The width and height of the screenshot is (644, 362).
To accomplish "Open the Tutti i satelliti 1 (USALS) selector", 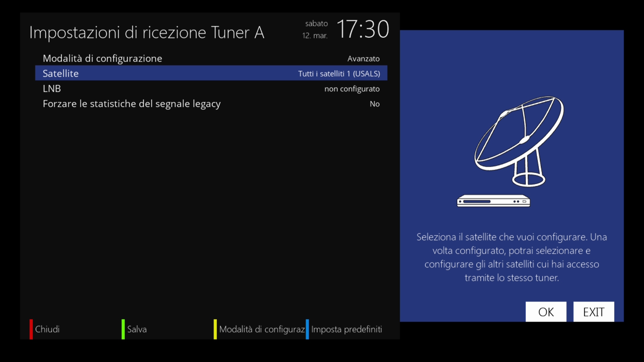I will [x=339, y=74].
